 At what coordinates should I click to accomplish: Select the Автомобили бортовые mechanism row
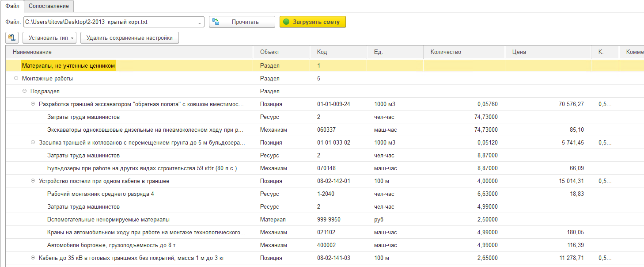pos(325,245)
